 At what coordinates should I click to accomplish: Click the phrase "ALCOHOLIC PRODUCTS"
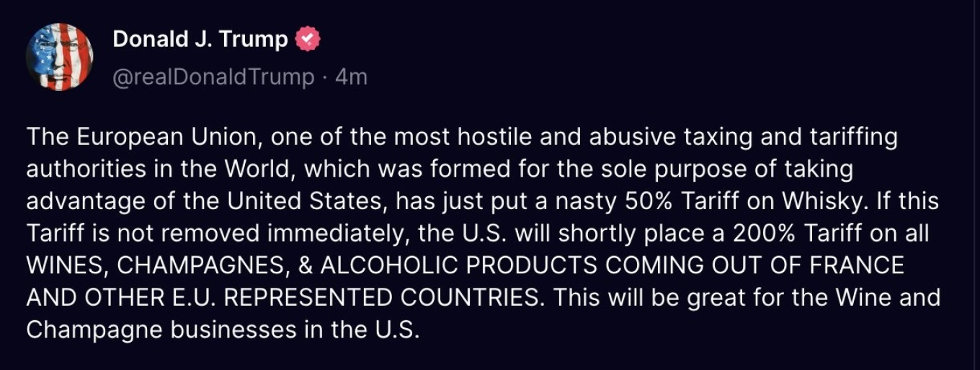(459, 265)
